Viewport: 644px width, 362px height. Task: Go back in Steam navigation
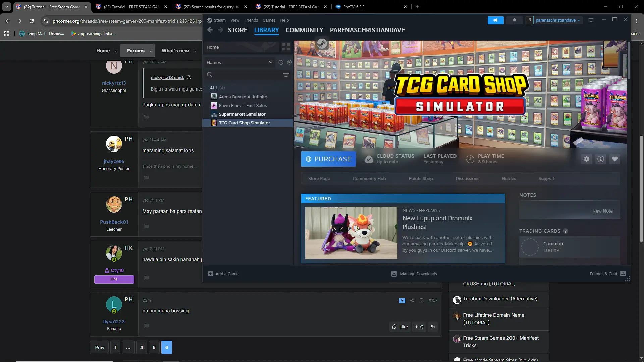point(210,30)
